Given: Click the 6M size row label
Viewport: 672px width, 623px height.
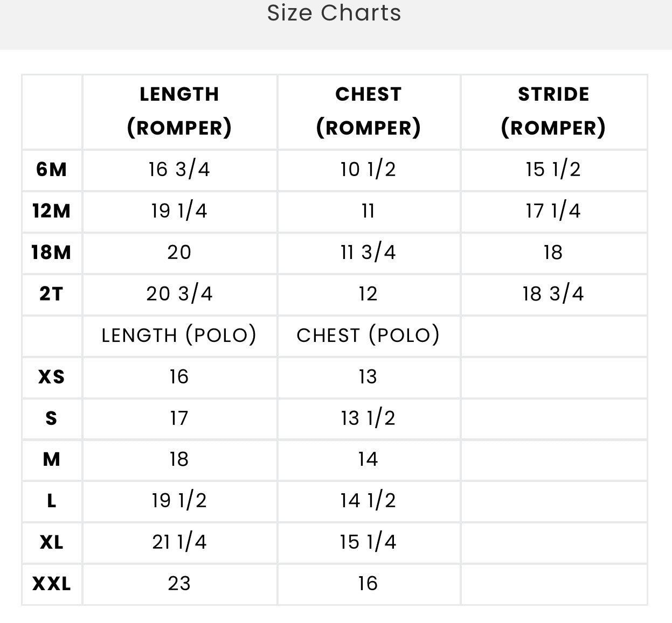Looking at the screenshot, I should pyautogui.click(x=52, y=170).
